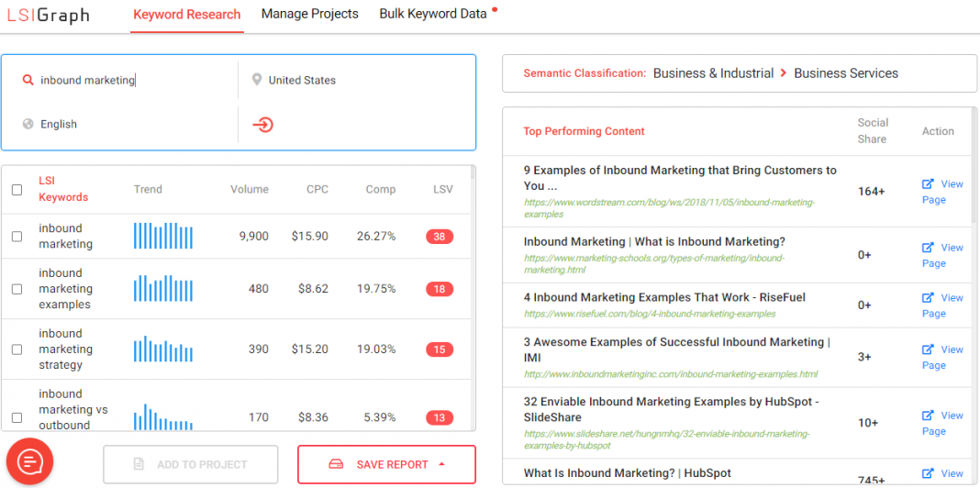The height and width of the screenshot is (488, 980).
Task: Click the LSV badge 18
Action: 440,289
